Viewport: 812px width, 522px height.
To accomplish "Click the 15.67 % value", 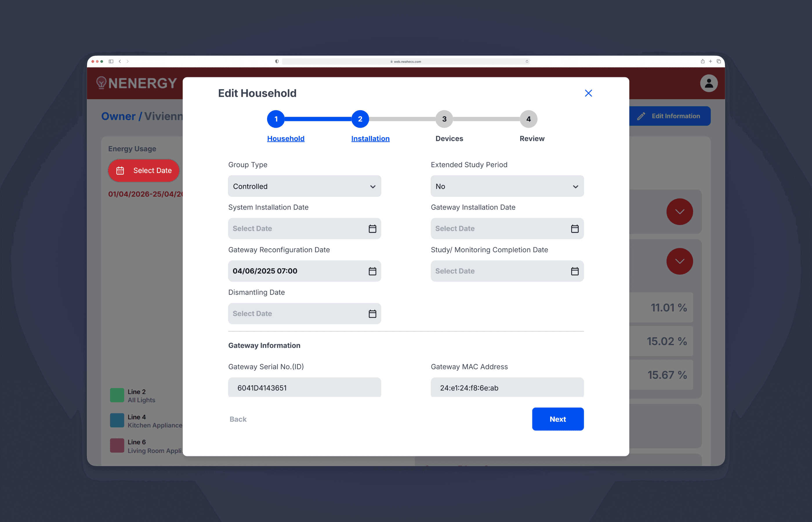I will pyautogui.click(x=667, y=375).
